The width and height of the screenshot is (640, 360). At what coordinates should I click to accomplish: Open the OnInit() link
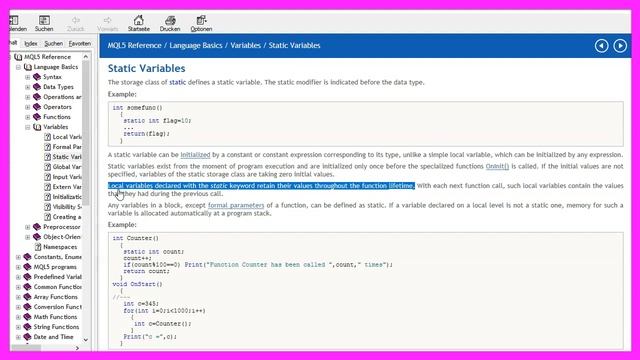(497, 166)
